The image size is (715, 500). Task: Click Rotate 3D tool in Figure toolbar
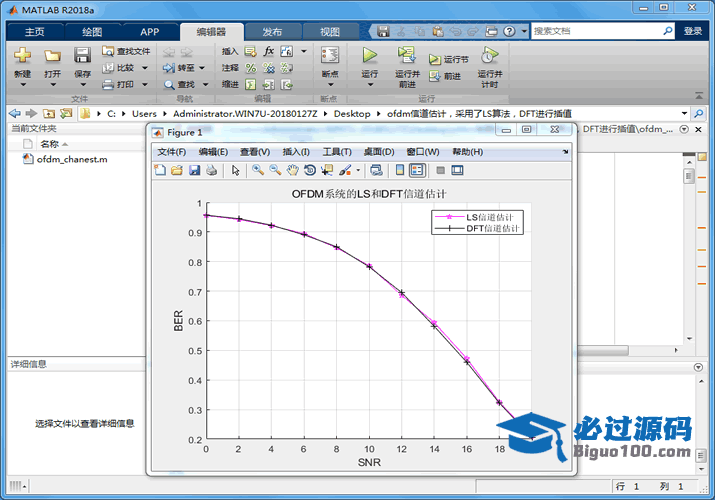point(310,170)
